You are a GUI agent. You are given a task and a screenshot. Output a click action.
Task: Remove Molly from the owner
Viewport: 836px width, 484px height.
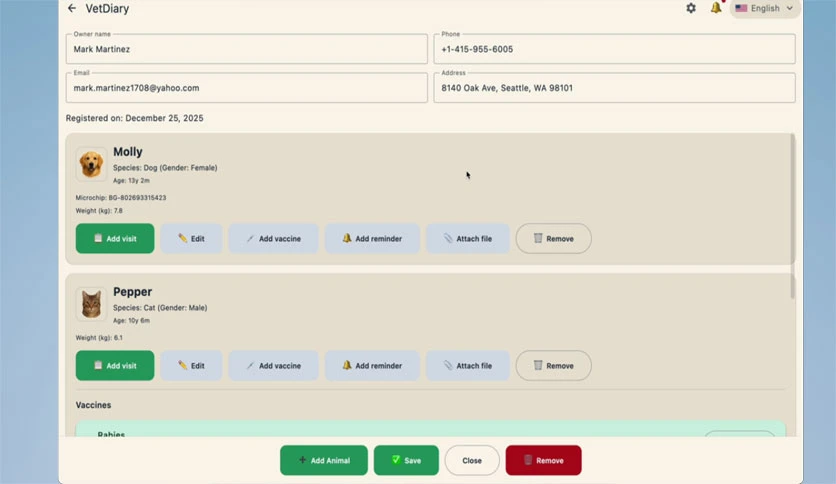[553, 238]
